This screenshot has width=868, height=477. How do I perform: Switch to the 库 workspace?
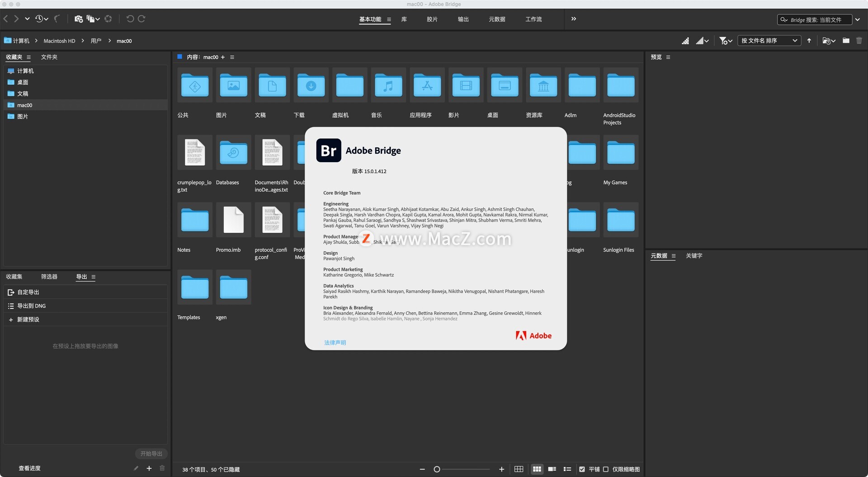coord(404,19)
